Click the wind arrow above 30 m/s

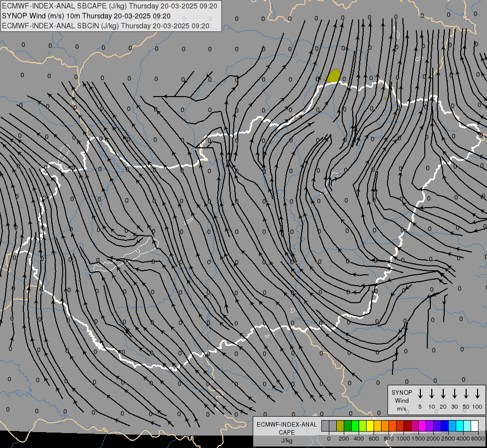click(x=454, y=394)
